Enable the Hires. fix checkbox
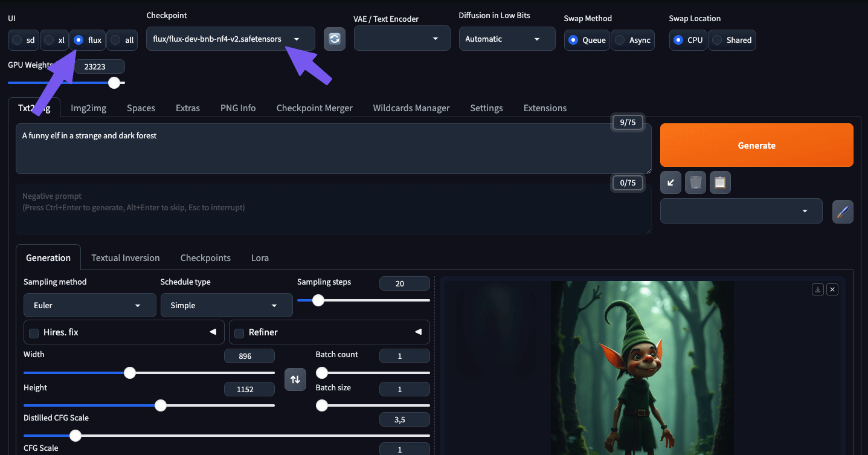The image size is (868, 455). tap(33, 332)
